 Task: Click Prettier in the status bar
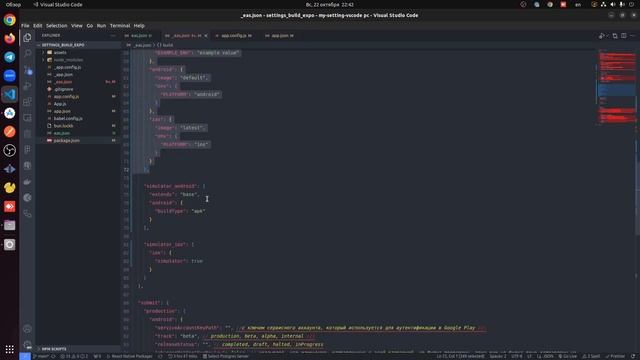pos(615,356)
